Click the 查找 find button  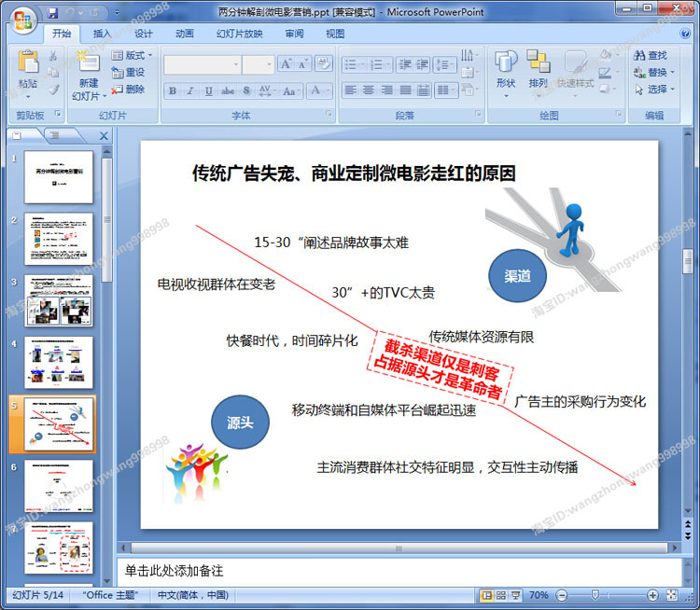[651, 55]
